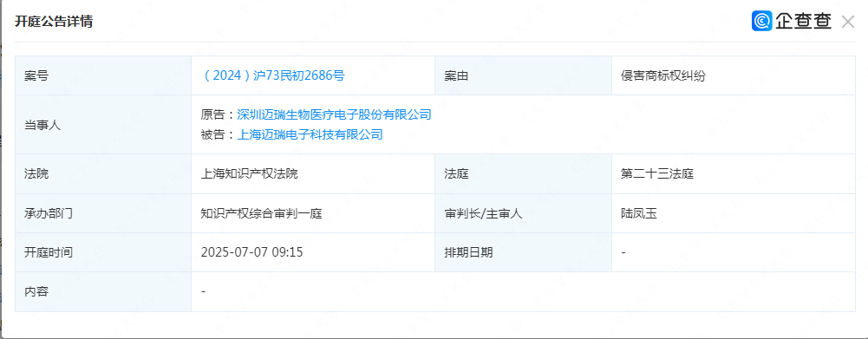868x339 pixels.
Task: Select the 案由 label cell
Action: pyautogui.click(x=523, y=75)
